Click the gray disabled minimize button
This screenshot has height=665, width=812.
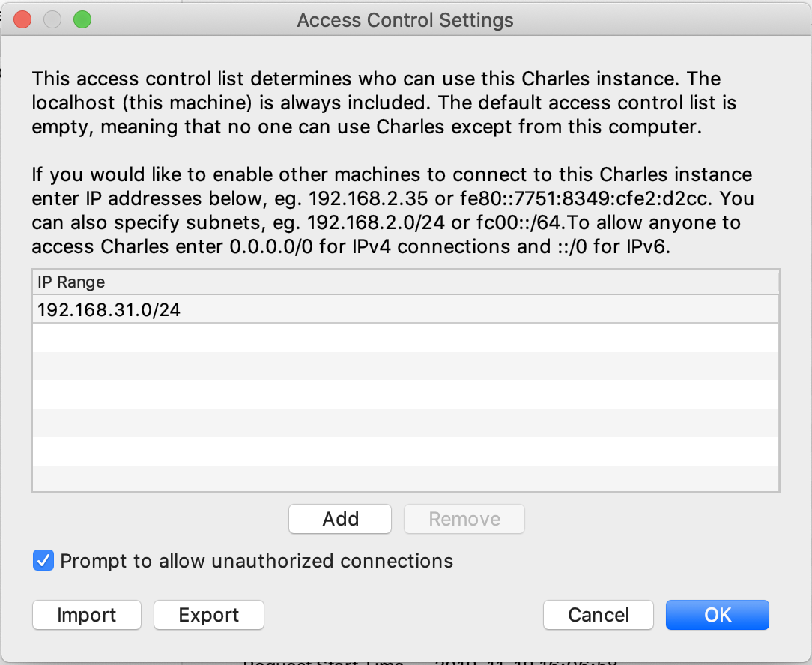coord(52,20)
